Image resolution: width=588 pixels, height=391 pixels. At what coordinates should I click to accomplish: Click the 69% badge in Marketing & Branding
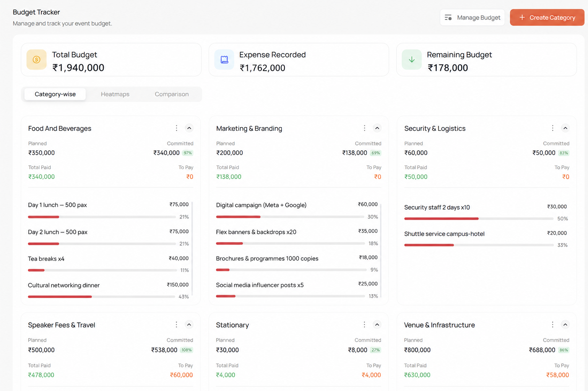click(375, 153)
